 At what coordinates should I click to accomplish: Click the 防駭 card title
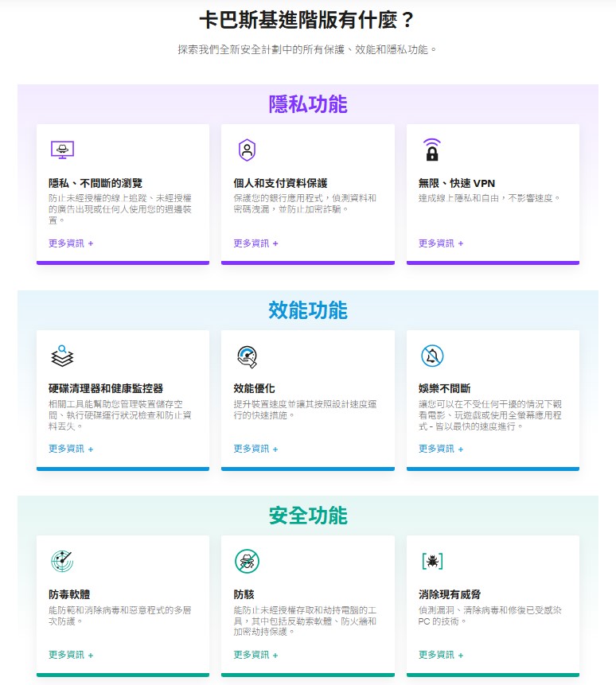(x=244, y=594)
